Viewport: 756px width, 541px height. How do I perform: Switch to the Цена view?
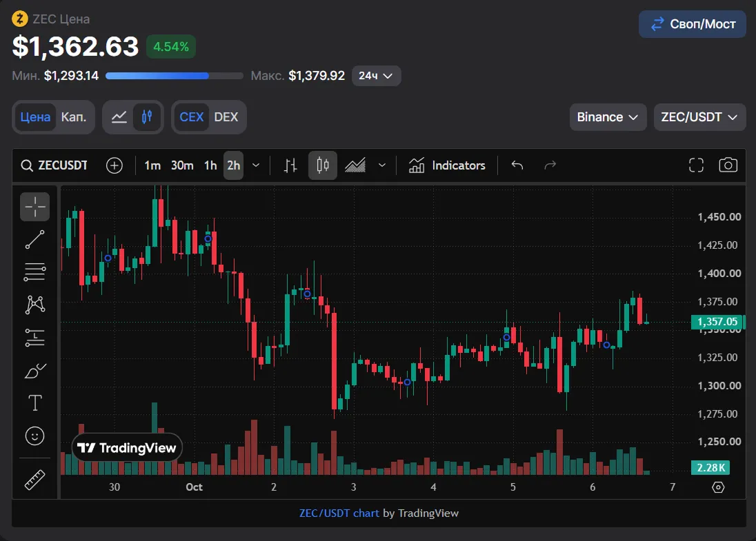coord(35,117)
